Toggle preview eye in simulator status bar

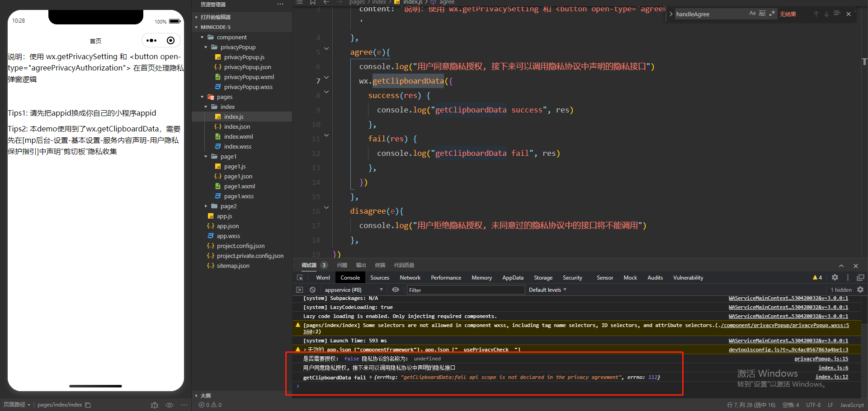170,405
